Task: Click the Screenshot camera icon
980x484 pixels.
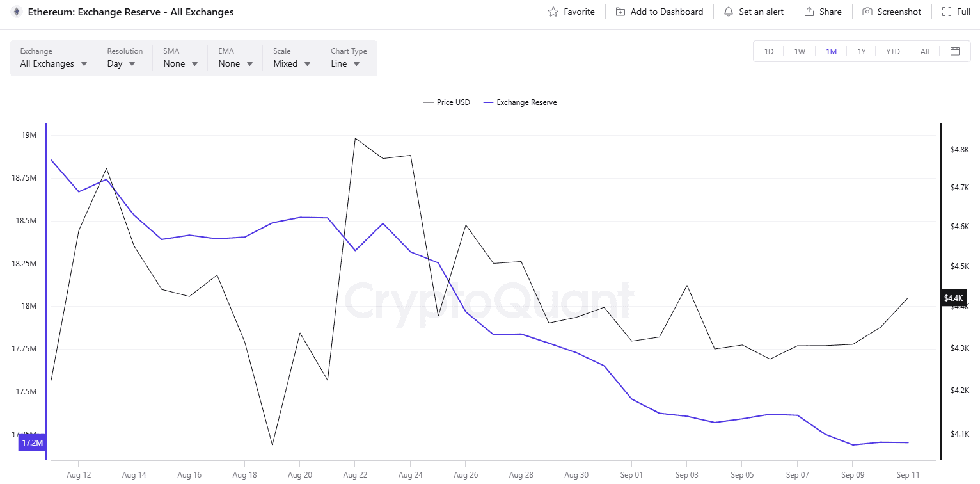Action: (867, 12)
